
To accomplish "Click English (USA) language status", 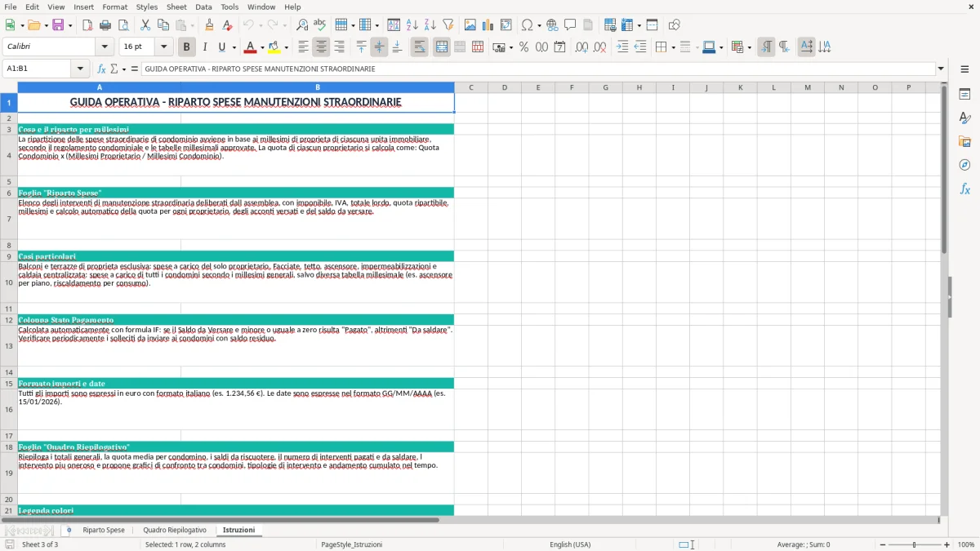I will pos(570,544).
